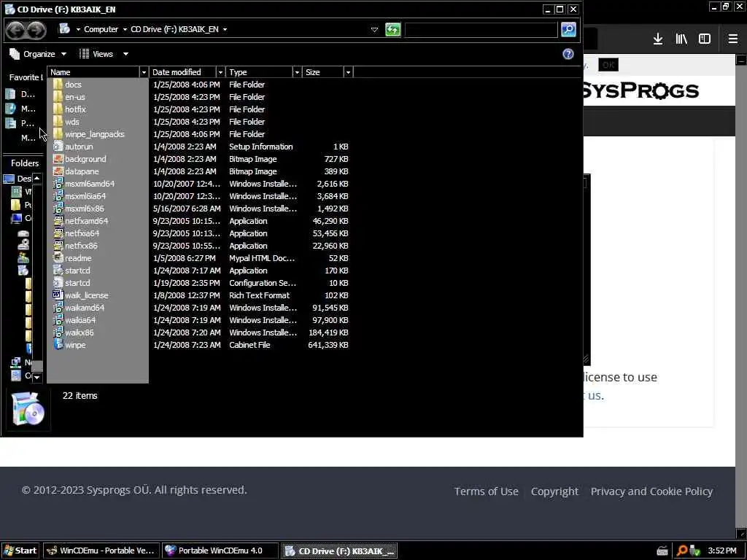Select the waik_license RTF file icon
Screen dimensions: 747x560
(58, 295)
